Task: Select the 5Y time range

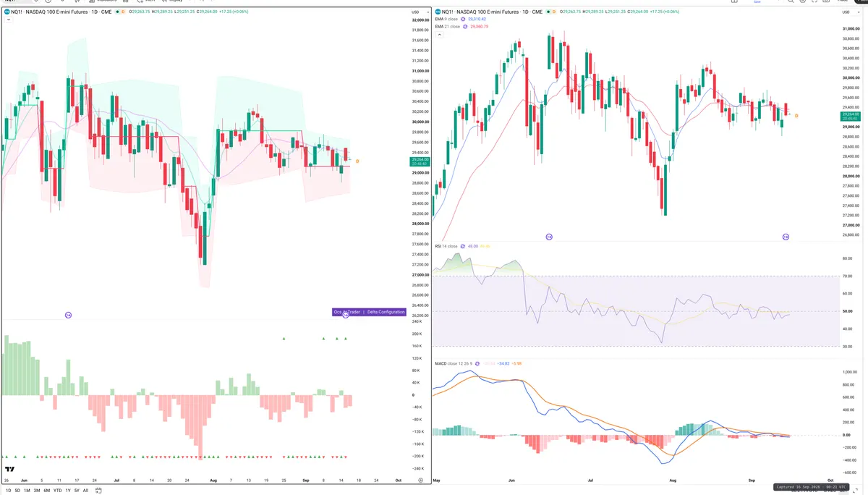Action: (77, 490)
